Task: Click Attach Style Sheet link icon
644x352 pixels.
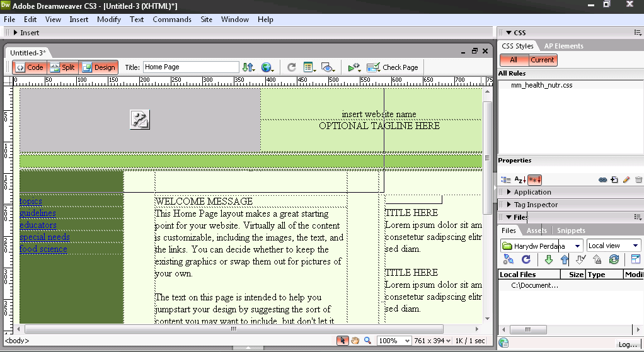Action: pos(602,180)
